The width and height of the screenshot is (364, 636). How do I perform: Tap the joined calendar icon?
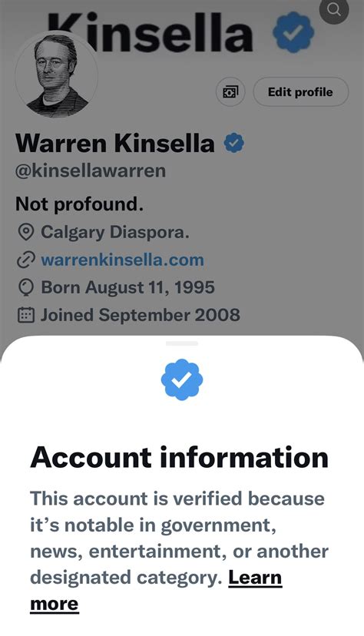(25, 315)
